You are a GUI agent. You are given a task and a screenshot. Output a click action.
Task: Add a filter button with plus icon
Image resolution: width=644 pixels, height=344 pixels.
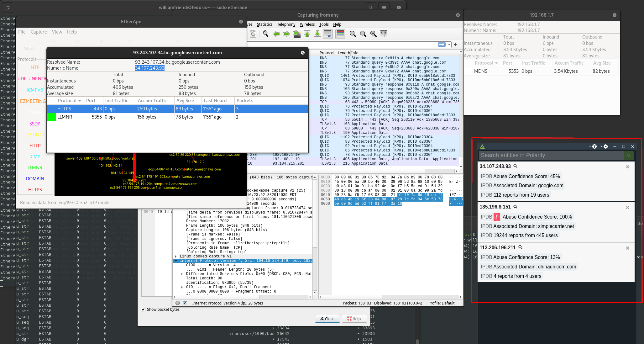tap(455, 45)
